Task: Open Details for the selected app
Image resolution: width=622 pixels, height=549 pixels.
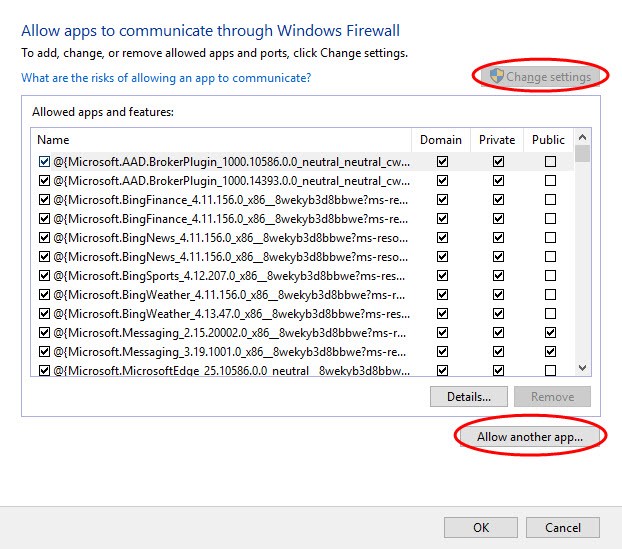Action: point(468,397)
